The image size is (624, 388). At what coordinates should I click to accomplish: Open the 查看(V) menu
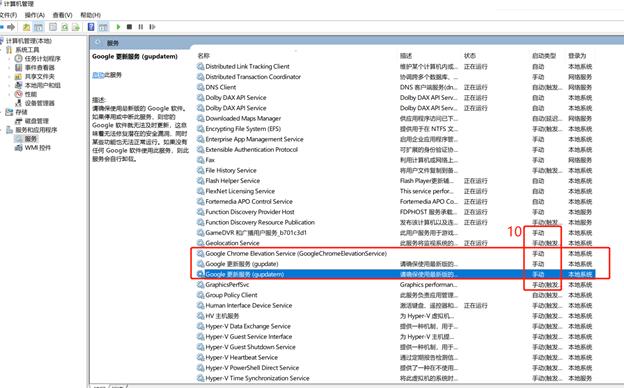coord(62,15)
